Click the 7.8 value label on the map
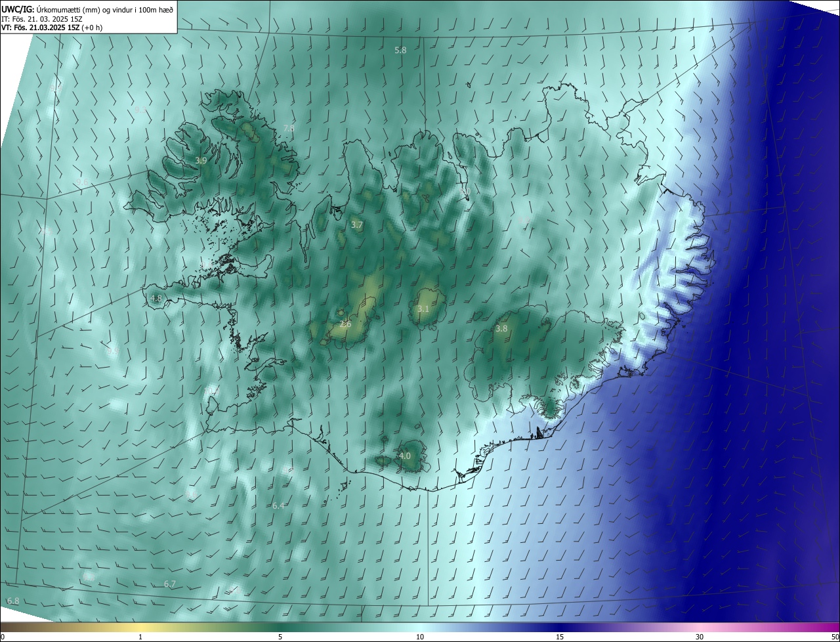 pyautogui.click(x=289, y=128)
